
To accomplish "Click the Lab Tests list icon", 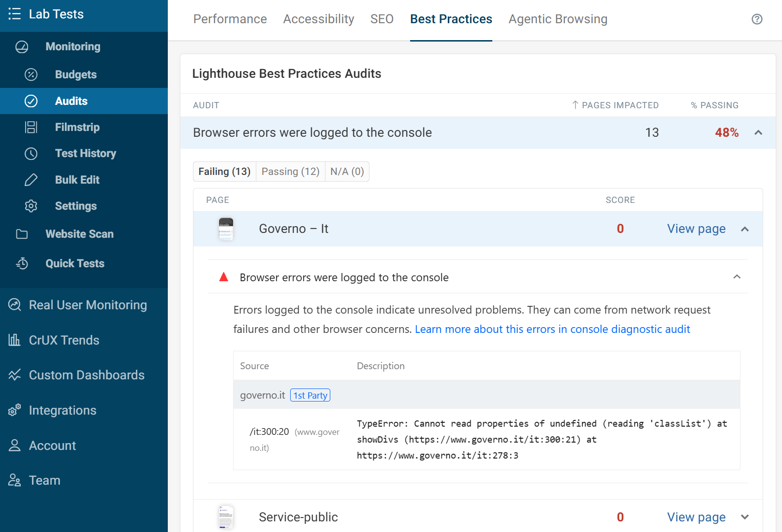I will point(15,14).
